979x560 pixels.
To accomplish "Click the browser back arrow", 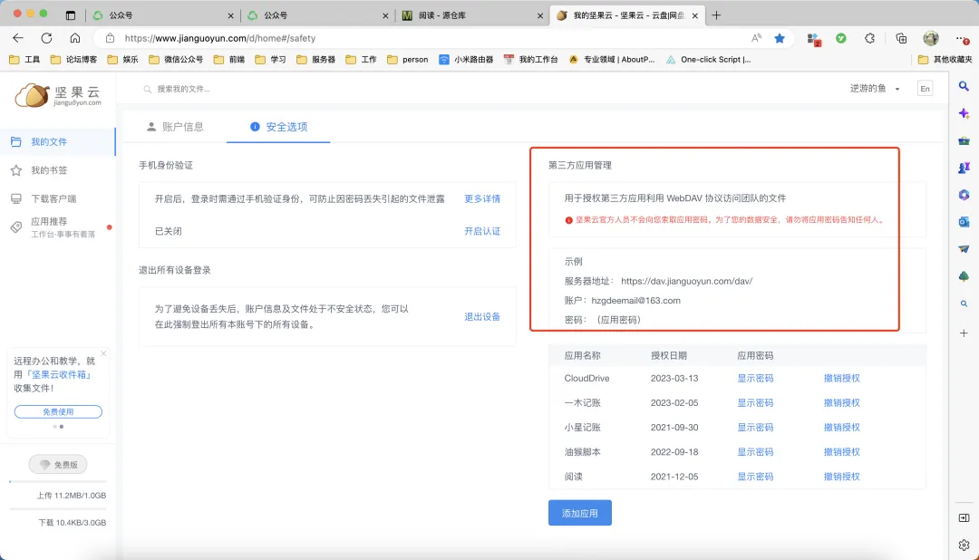I will 18,38.
